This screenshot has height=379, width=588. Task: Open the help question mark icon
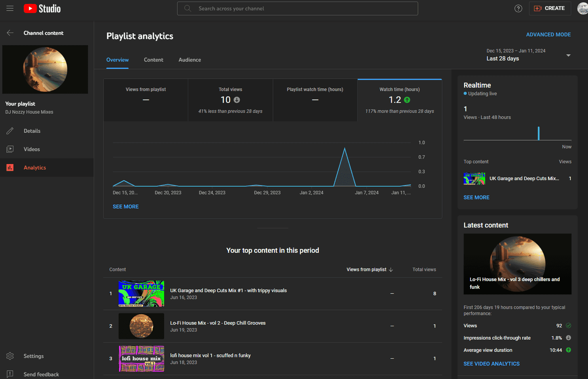[518, 8]
